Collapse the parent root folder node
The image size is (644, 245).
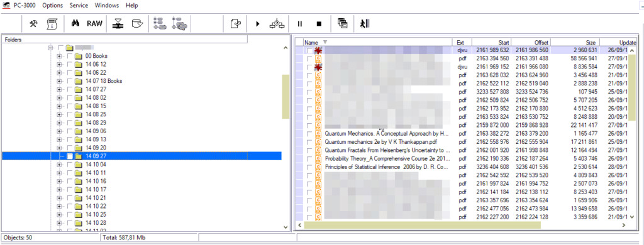(50, 48)
